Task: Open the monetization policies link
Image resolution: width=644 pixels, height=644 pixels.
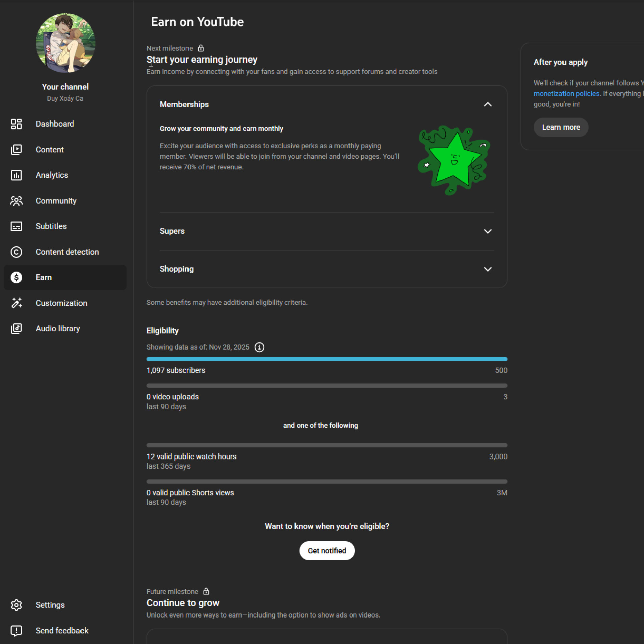Action: 566,94
